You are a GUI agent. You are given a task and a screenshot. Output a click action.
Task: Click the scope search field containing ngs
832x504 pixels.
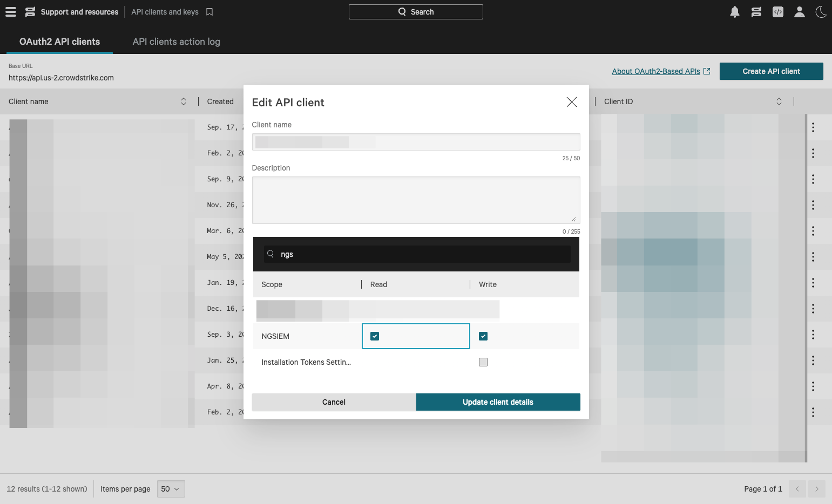point(421,254)
